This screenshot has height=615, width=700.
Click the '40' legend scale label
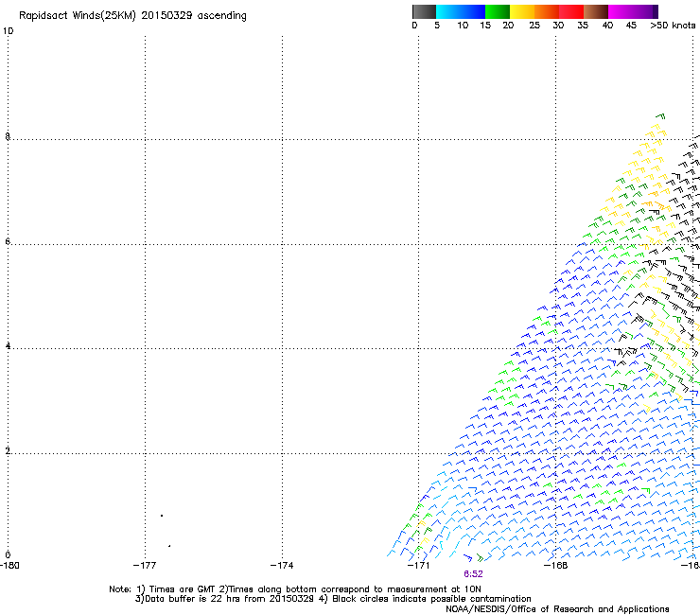point(607,26)
